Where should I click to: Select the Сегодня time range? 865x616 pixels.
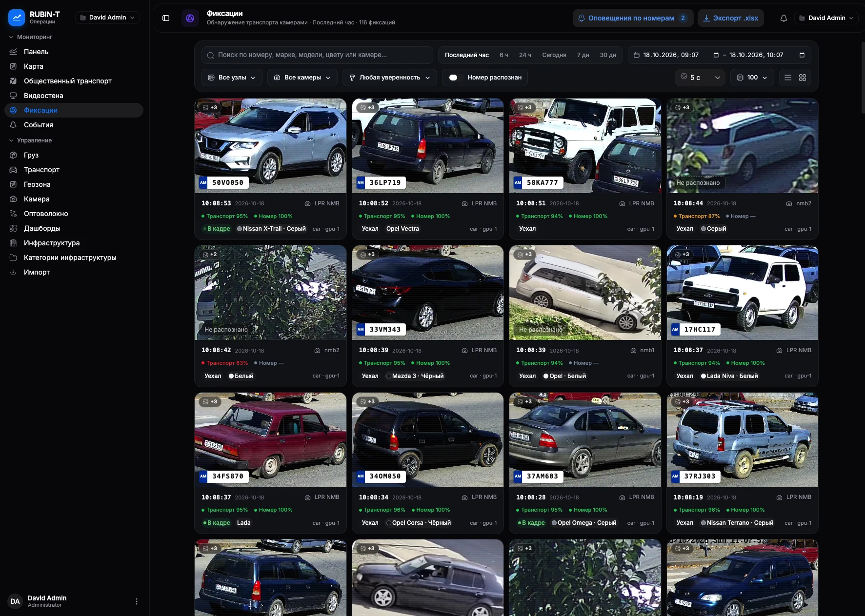554,55
